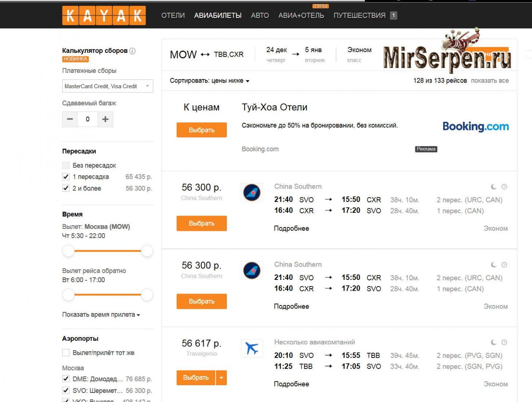This screenshot has height=402, width=532.
Task: Click the ТУРЫ label above АВИА+ОТЕЛЬ
Action: pyautogui.click(x=320, y=6)
